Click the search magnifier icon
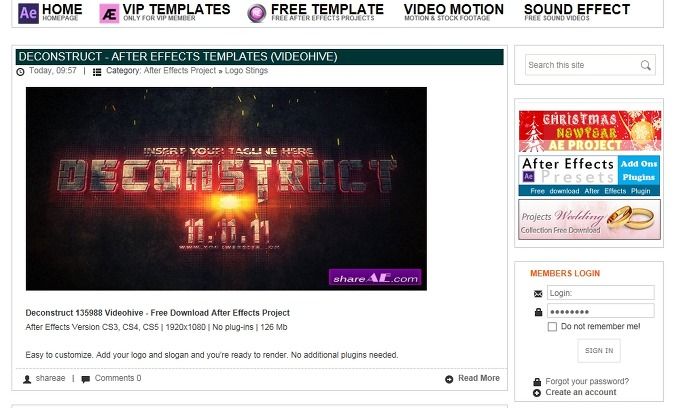Viewport: 683px width, 408px height. coord(646,65)
